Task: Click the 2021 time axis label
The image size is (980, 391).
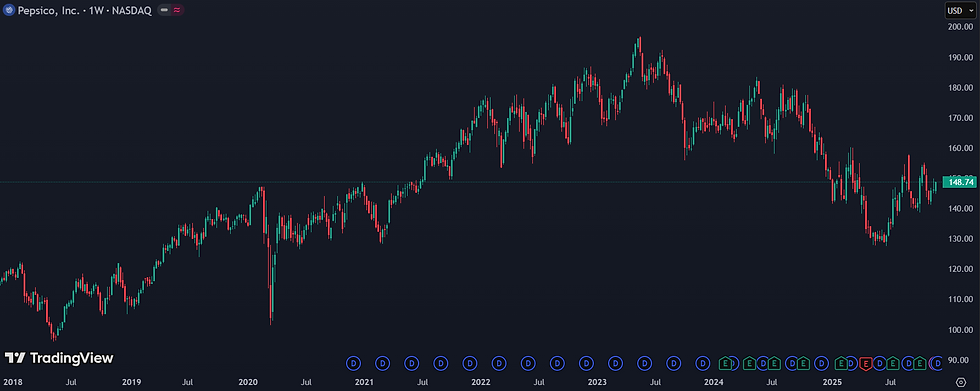Action: (364, 382)
